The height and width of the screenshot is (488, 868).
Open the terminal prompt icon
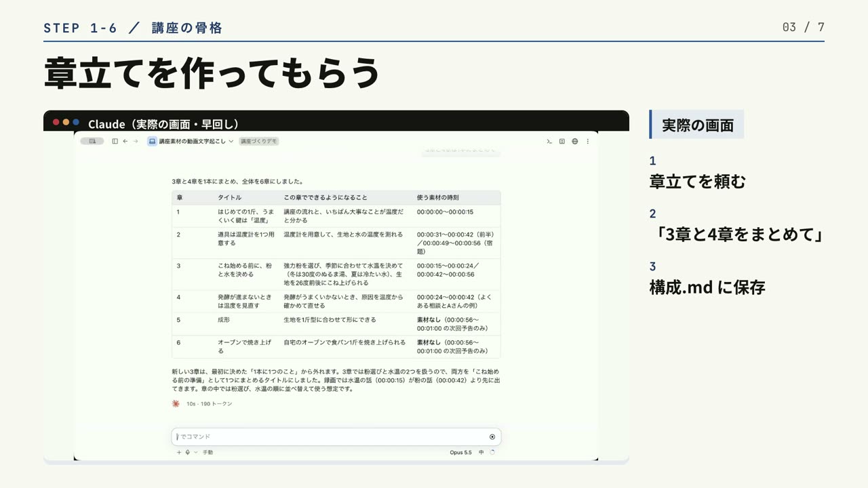click(x=549, y=141)
